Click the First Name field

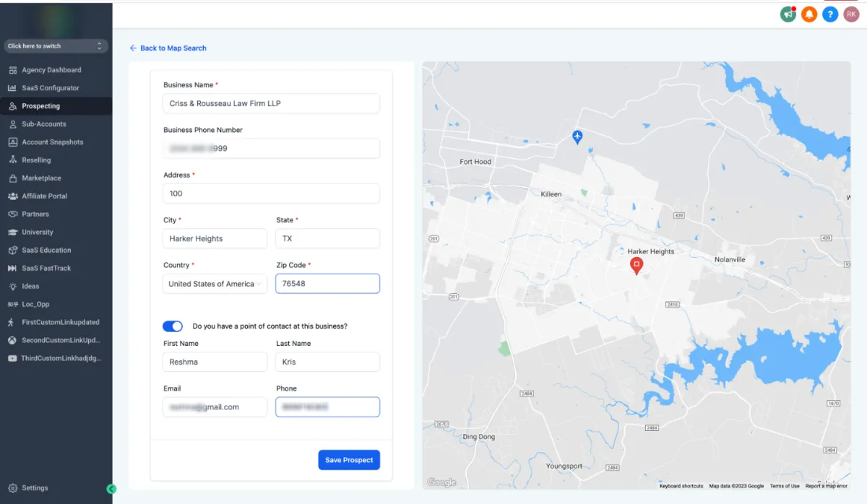pos(215,362)
